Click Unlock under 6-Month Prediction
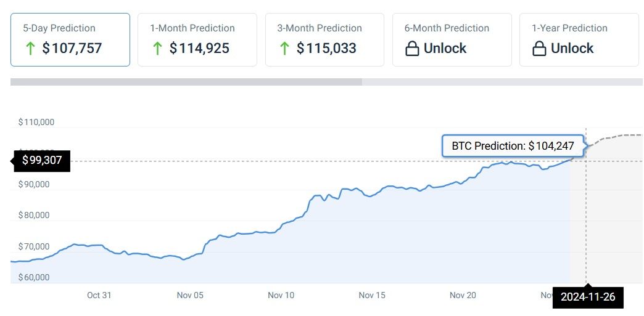The image size is (644, 316). 445,49
